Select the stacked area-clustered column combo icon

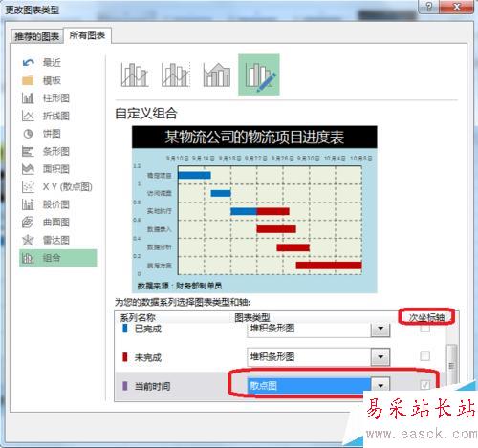[217, 75]
